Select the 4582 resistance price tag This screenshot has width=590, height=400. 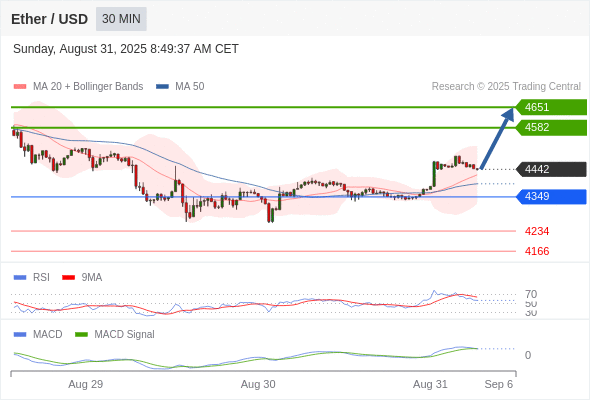pos(551,128)
